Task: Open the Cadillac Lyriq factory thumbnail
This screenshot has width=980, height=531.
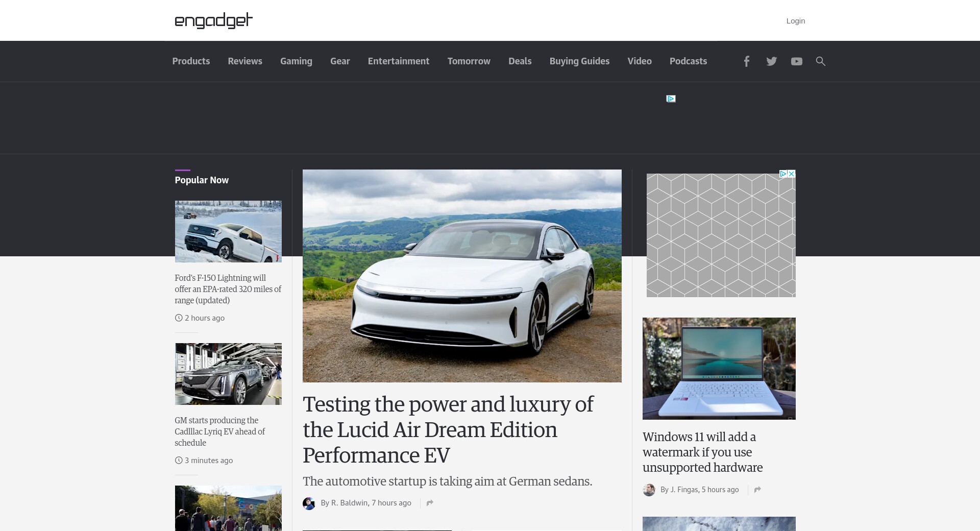Action: pos(228,374)
